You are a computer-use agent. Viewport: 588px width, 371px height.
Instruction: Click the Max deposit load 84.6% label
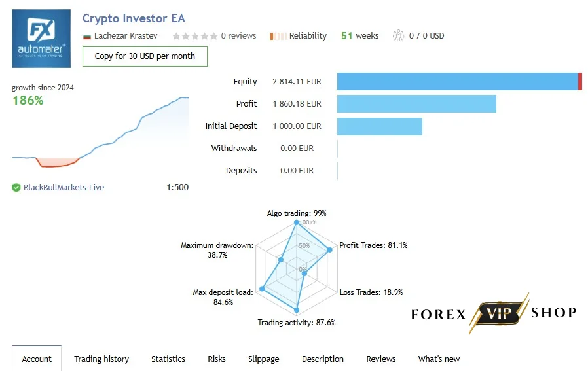click(x=223, y=297)
